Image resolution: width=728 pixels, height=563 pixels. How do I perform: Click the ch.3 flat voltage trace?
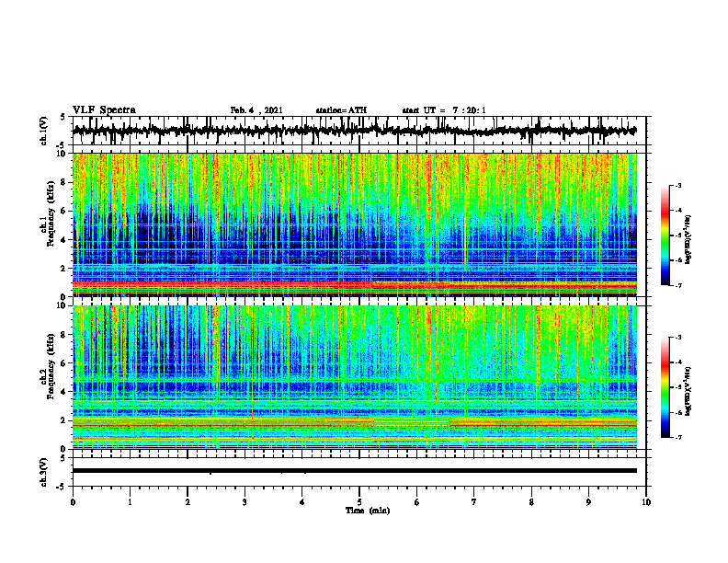pos(354,471)
